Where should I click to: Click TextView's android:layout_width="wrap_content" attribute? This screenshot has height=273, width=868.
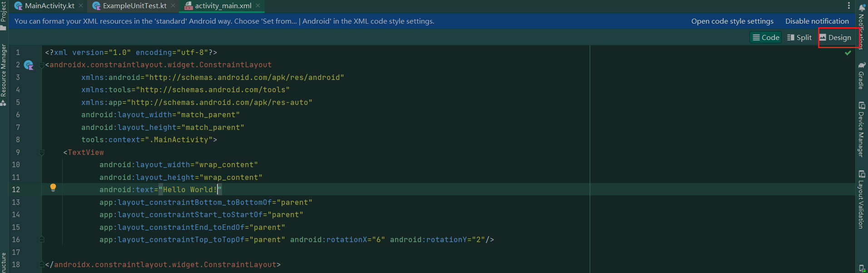tap(178, 165)
